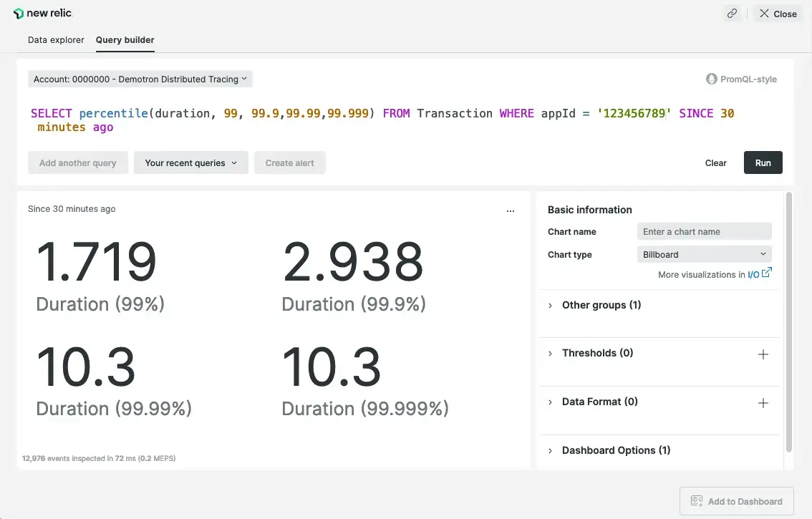Open the chart options ellipsis menu
Image resolution: width=812 pixels, height=519 pixels.
coord(510,211)
